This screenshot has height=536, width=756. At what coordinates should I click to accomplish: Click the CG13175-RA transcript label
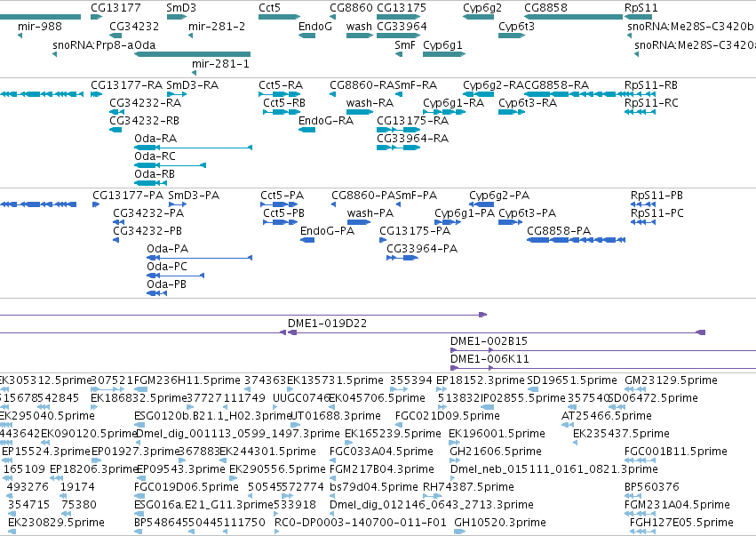[413, 121]
